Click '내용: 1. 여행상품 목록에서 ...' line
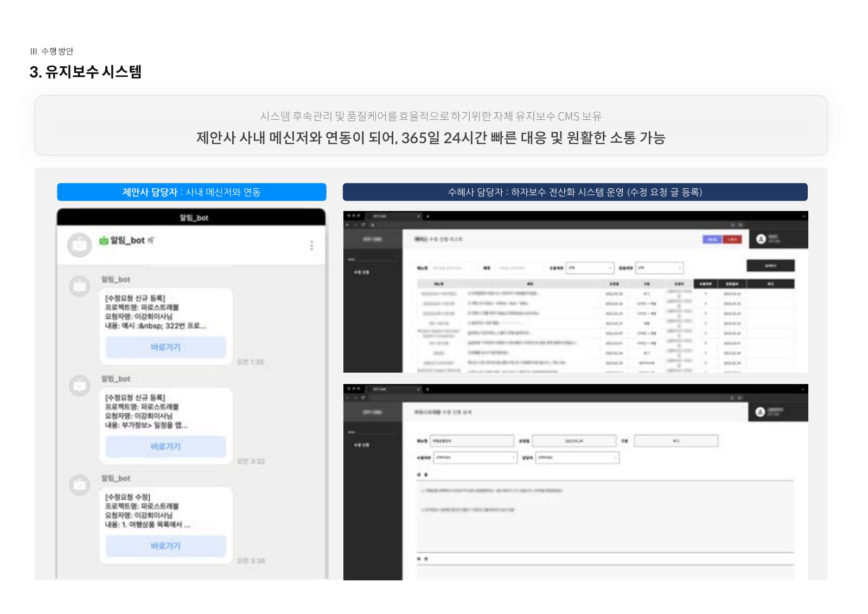This screenshot has height=614, width=868. click(148, 525)
